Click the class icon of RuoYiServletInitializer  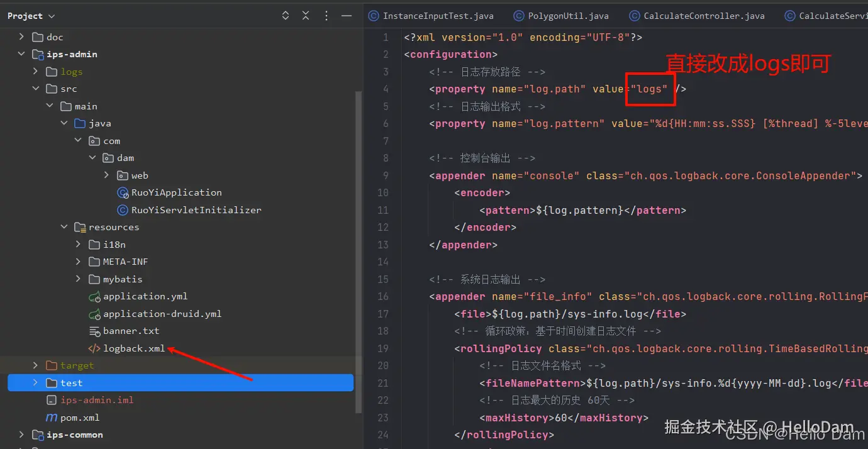(x=123, y=210)
